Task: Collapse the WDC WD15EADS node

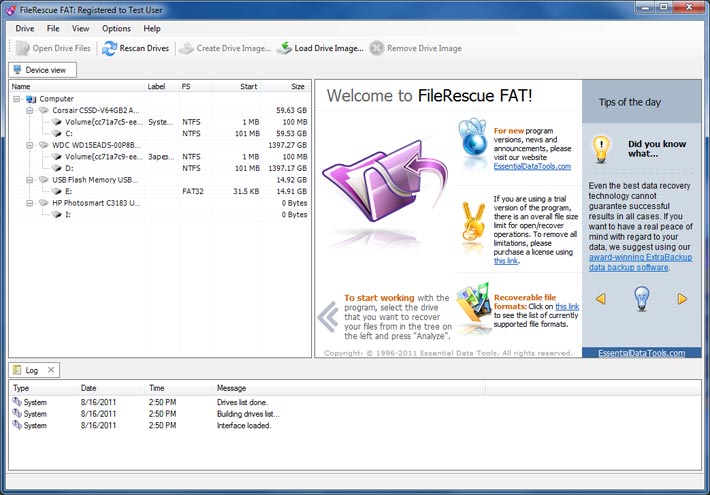Action: point(29,145)
